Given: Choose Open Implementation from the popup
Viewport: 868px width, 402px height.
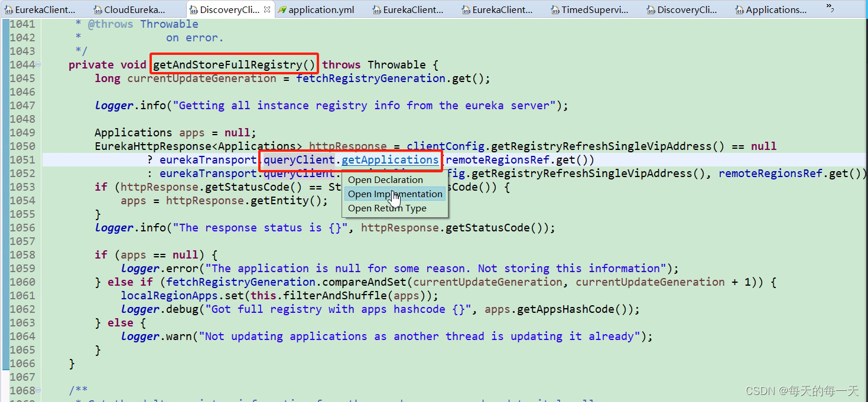Looking at the screenshot, I should pyautogui.click(x=395, y=194).
